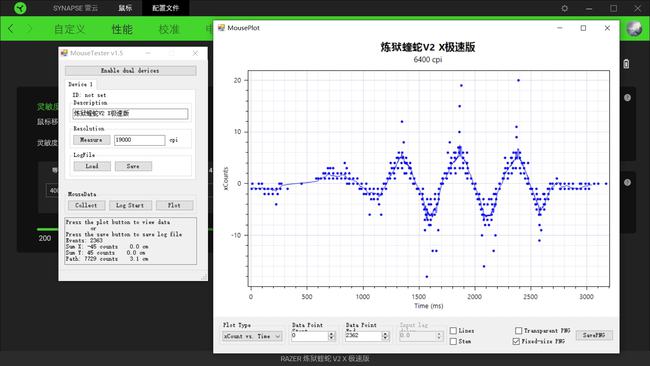Image resolution: width=650 pixels, height=366 pixels.
Task: Click the Log Start button
Action: click(130, 205)
